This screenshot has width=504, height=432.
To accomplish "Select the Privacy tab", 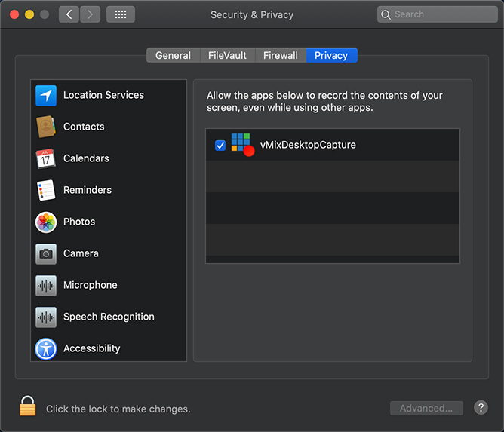I will pos(331,56).
